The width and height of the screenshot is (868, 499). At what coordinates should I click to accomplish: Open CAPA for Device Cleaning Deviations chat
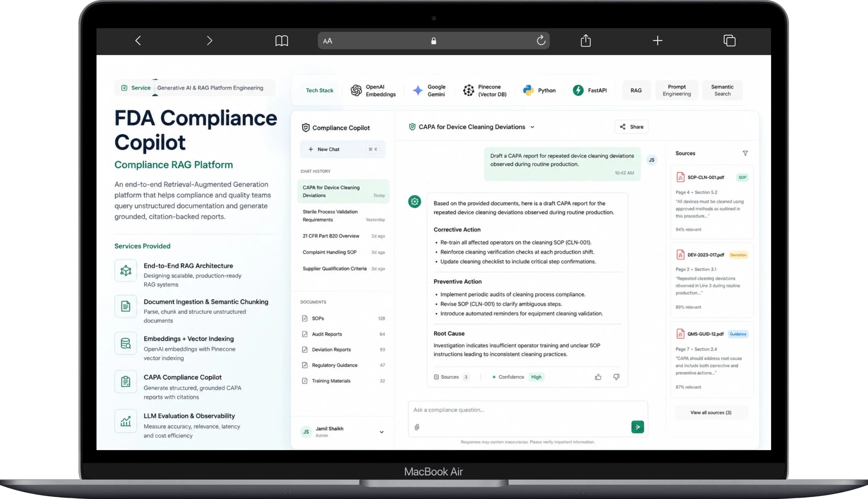click(x=343, y=192)
